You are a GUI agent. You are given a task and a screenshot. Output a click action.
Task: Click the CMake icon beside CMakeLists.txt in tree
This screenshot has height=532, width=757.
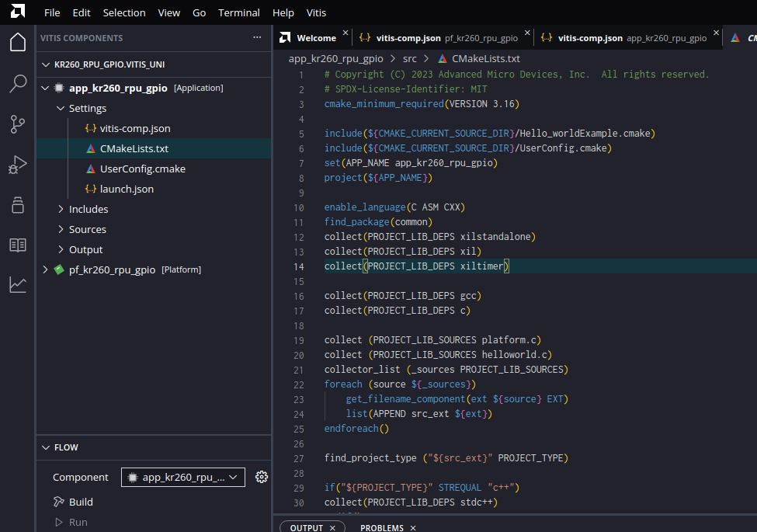pyautogui.click(x=91, y=148)
